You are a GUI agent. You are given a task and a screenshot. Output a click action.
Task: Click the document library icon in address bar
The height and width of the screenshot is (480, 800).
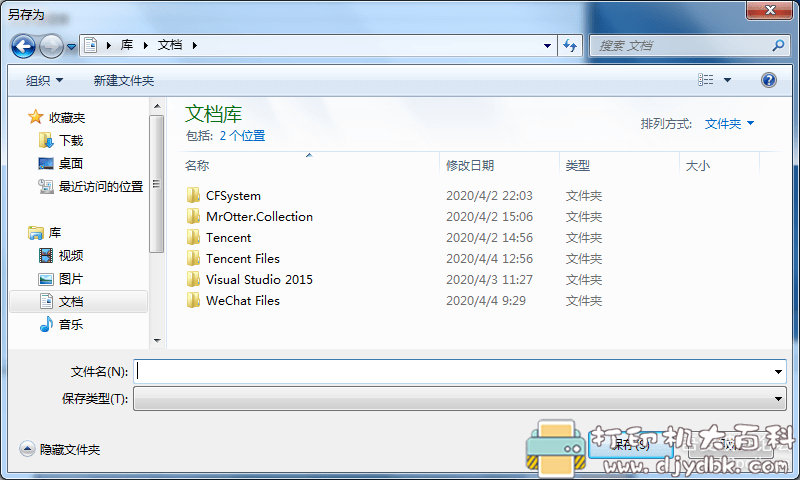coord(91,45)
